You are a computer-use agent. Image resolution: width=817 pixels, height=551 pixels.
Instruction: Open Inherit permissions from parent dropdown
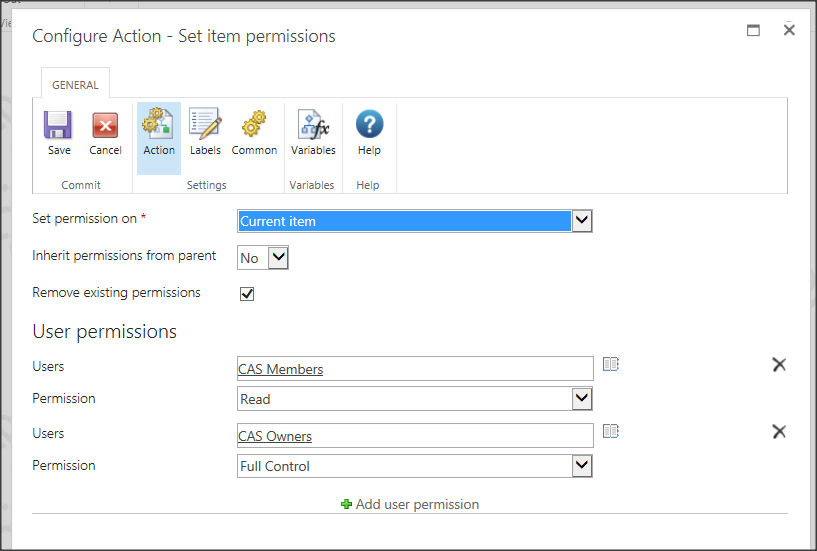(x=278, y=258)
